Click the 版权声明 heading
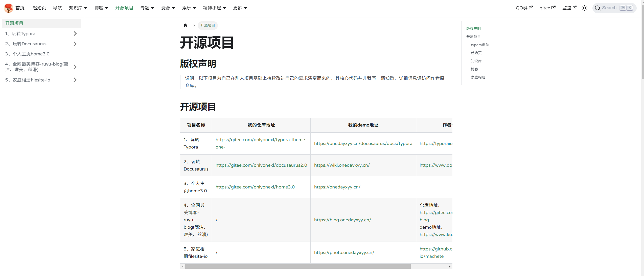 198,64
